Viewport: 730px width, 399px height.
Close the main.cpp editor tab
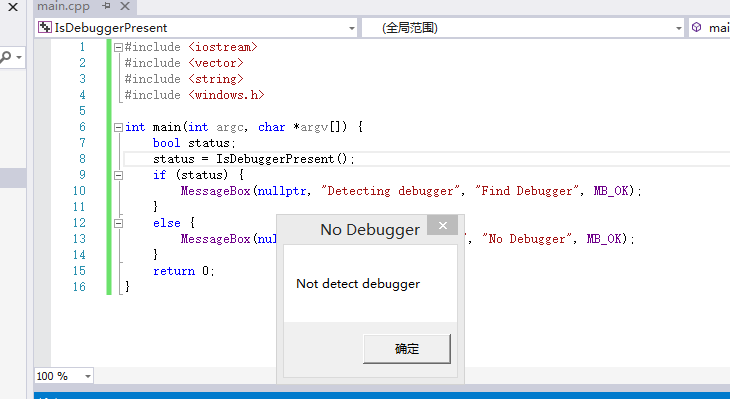pos(125,6)
